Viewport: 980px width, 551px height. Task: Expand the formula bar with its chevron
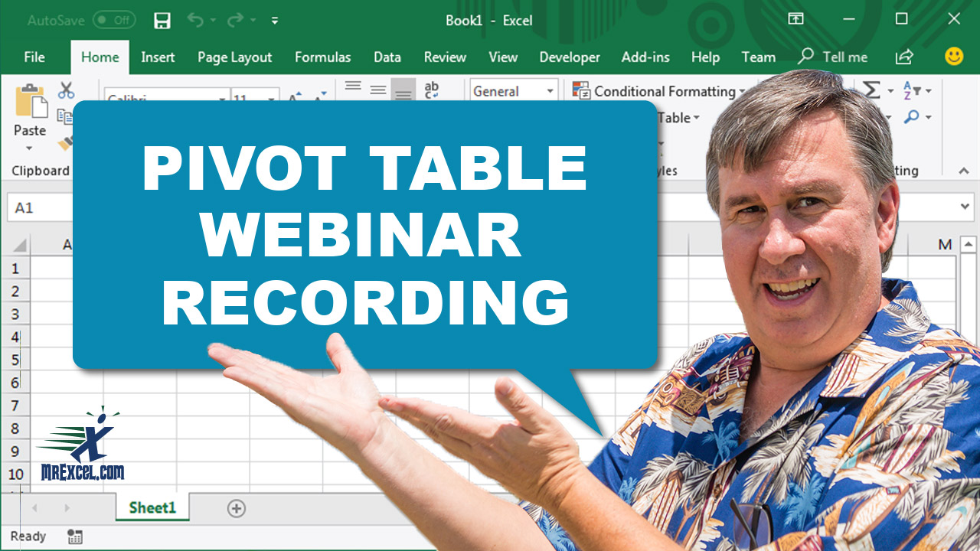[966, 207]
